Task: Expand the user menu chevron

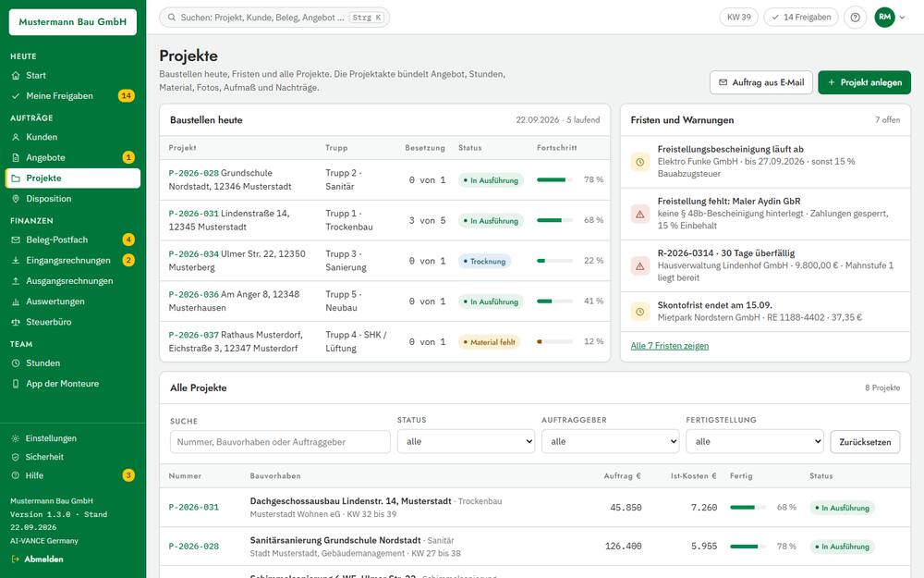Action: pos(902,18)
